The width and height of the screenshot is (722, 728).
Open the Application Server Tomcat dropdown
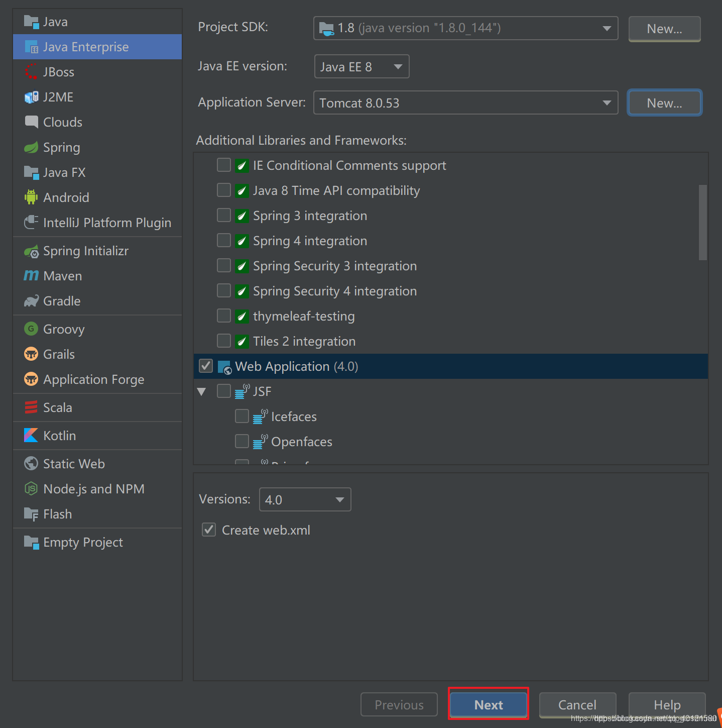(465, 102)
